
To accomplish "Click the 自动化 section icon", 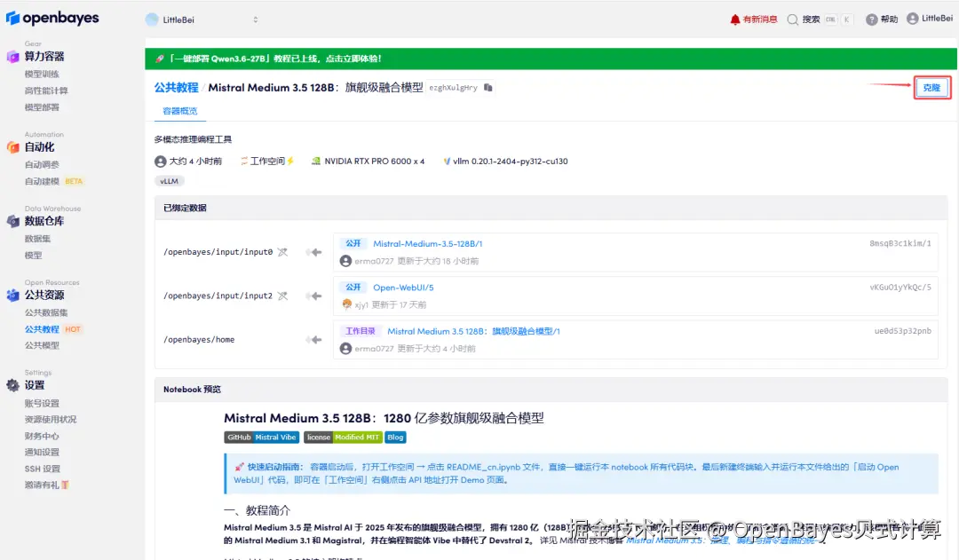I will 12,147.
